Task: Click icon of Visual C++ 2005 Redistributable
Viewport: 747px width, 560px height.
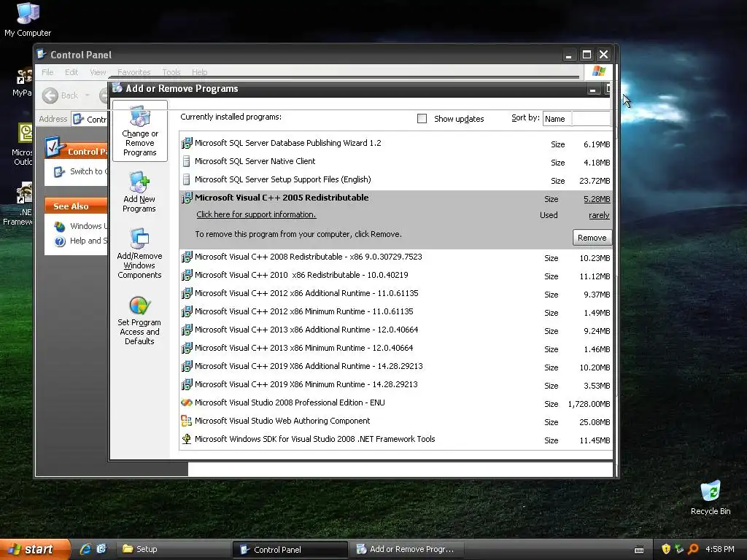Action: [187, 198]
